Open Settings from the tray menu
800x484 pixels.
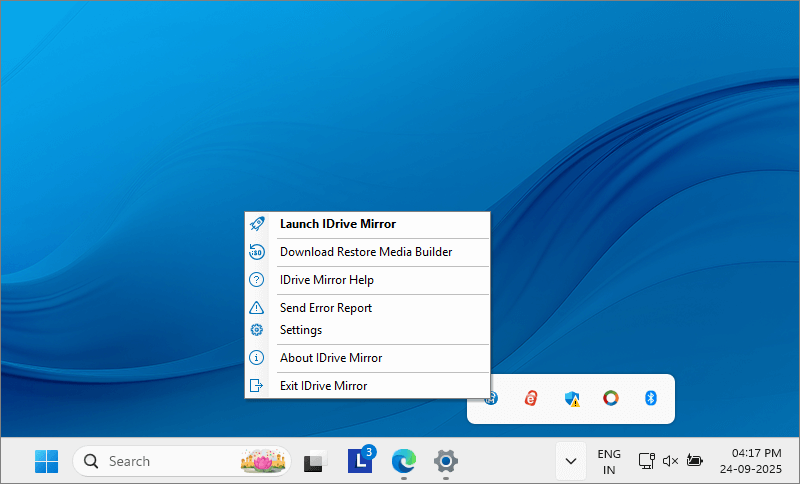pyautogui.click(x=367, y=330)
